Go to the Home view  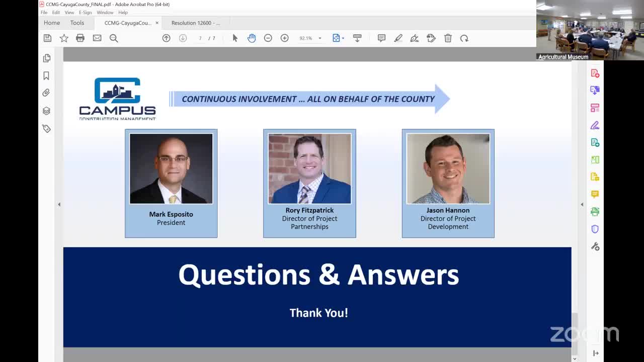pyautogui.click(x=52, y=23)
